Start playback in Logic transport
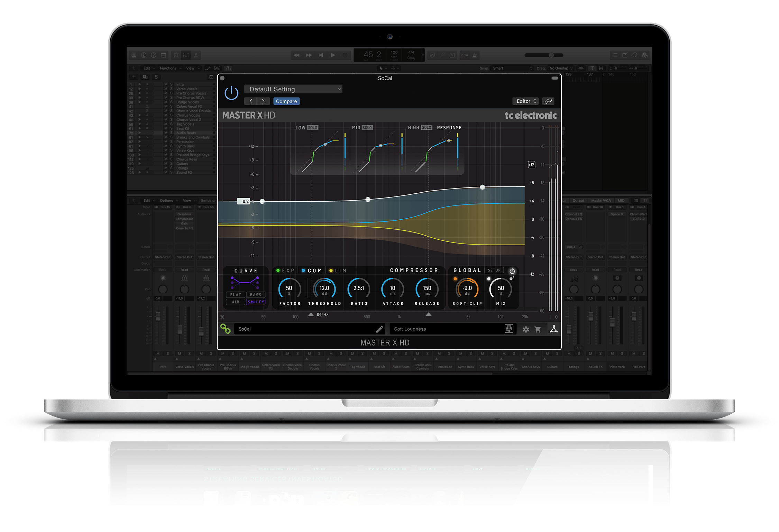The height and width of the screenshot is (532, 779). [x=333, y=55]
